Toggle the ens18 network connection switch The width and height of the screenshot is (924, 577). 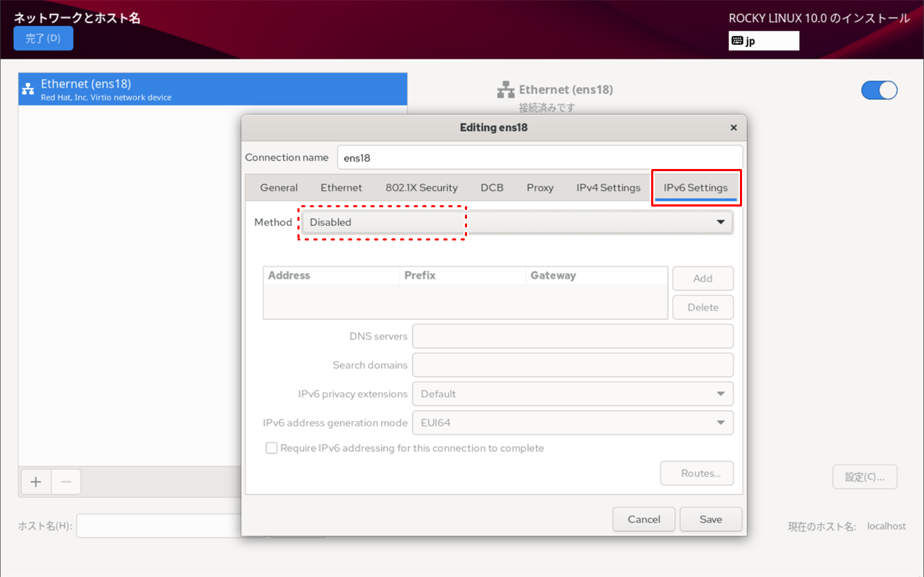[x=879, y=90]
